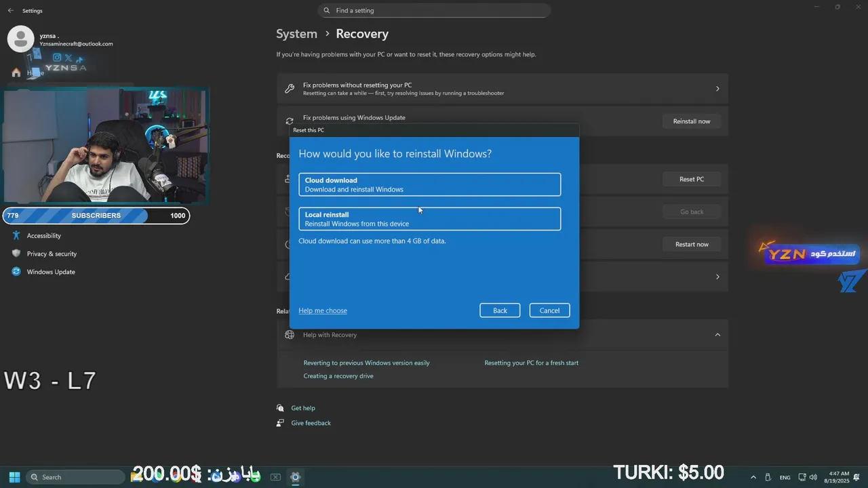Click the Get help headset icon
This screenshot has height=488, width=868.
pyautogui.click(x=280, y=408)
